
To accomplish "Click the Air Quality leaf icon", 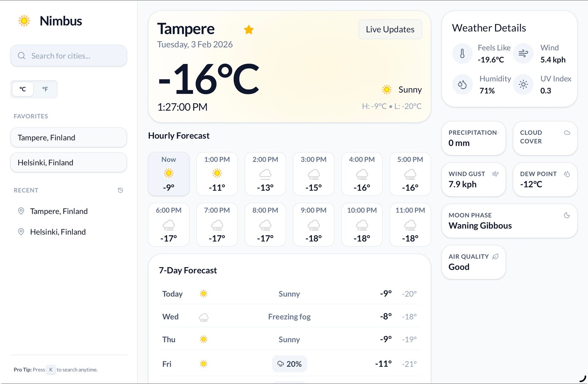I will click(495, 256).
